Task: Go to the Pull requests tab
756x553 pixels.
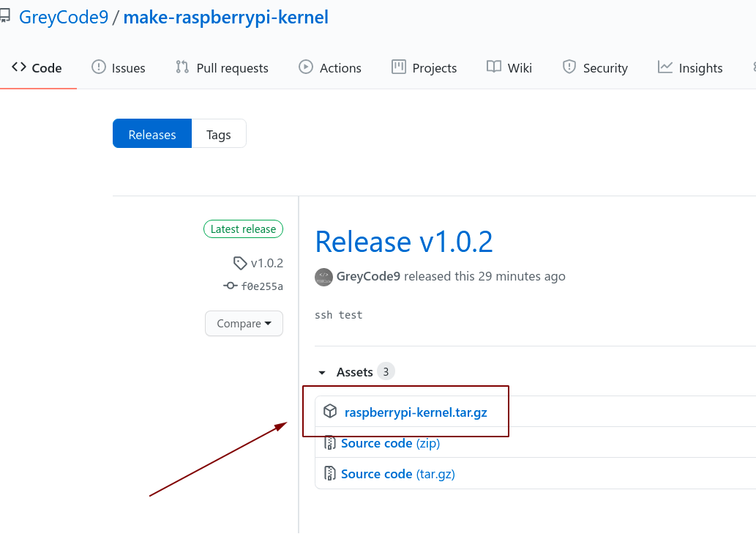Action: 222,68
